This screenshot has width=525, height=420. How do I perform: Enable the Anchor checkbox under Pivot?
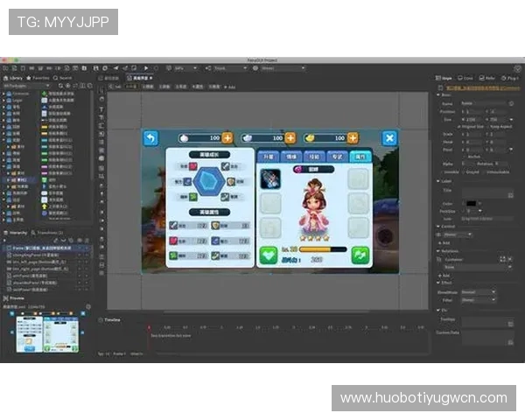click(465, 157)
